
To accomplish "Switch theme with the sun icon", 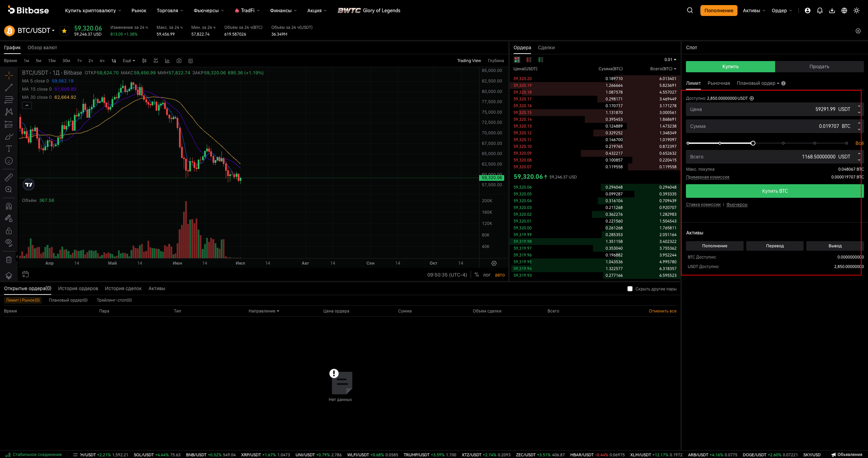I will 856,11.
